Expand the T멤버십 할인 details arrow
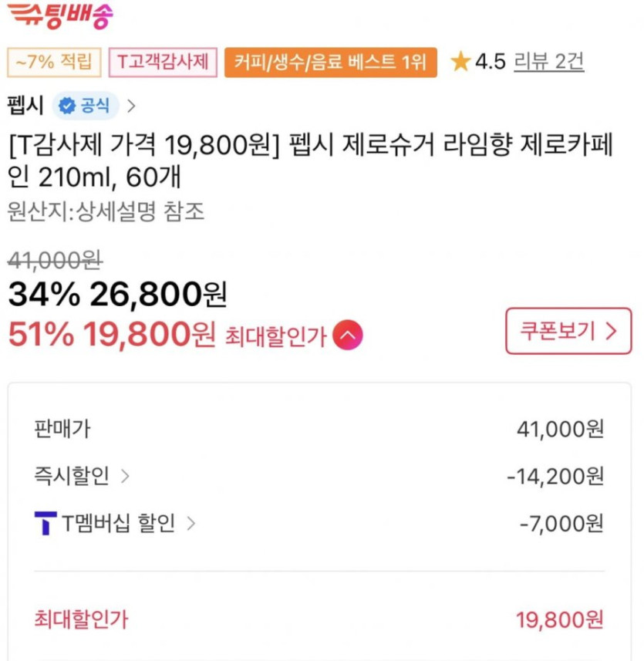This screenshot has width=644, height=661. [x=191, y=524]
